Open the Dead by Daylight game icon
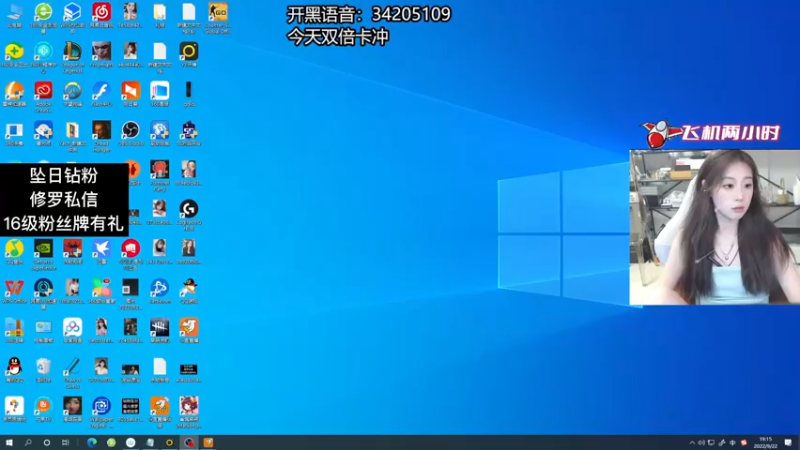 [160, 327]
